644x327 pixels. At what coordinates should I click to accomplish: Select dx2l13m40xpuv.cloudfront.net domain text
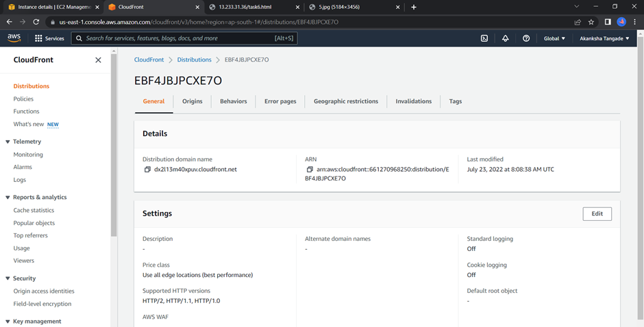click(x=195, y=170)
